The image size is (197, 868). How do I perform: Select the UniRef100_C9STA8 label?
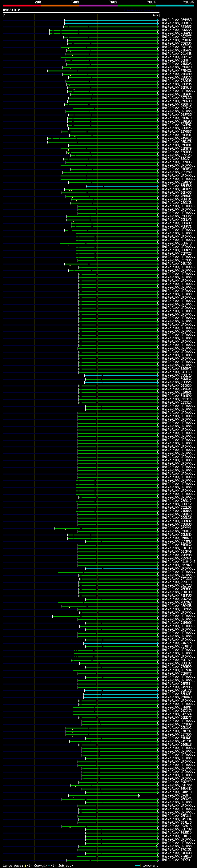tap(177, 47)
